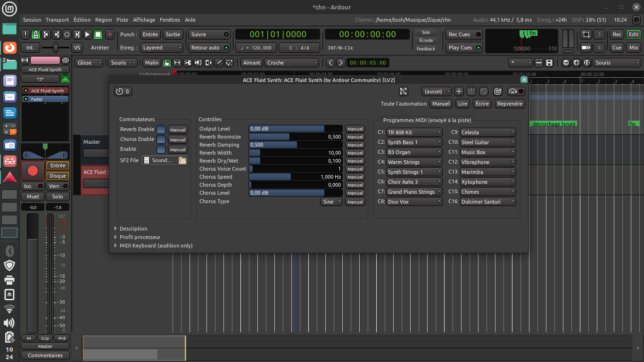Screen dimensions: 644x362
Task: Toggle the Chorus Enable switch
Action: coord(161,139)
